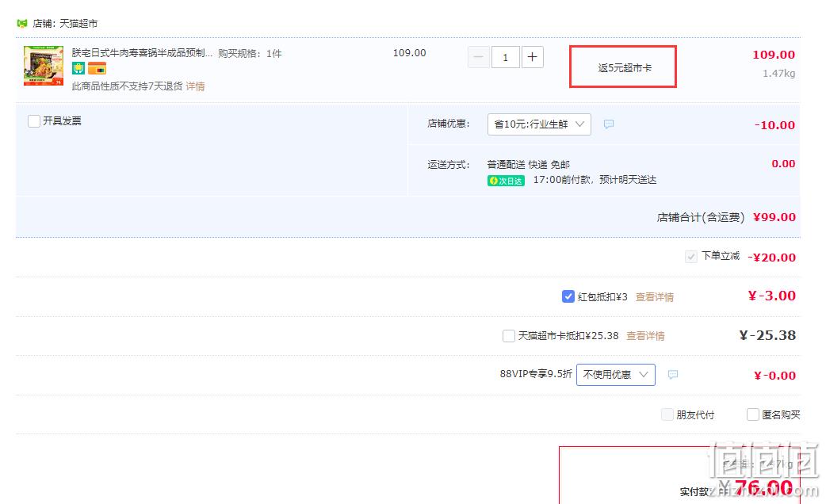The width and height of the screenshot is (826, 504).
Task: Click the quantity input field
Action: pyautogui.click(x=506, y=57)
